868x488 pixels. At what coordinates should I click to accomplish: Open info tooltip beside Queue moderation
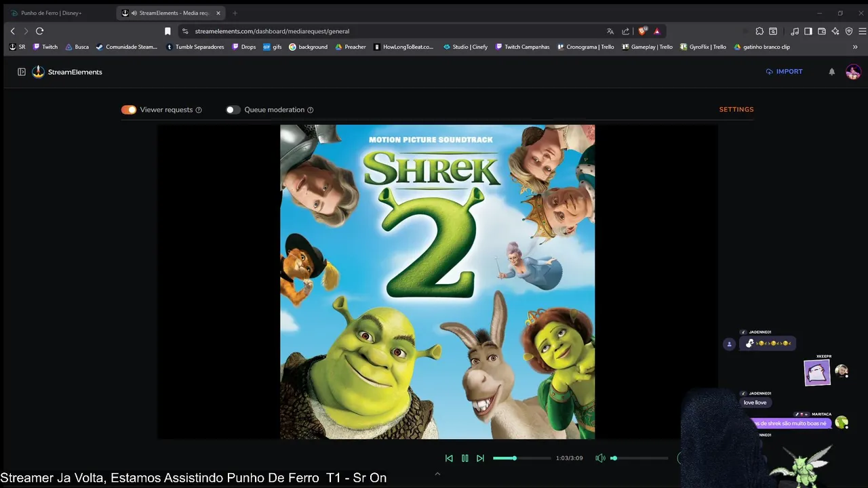coord(311,110)
